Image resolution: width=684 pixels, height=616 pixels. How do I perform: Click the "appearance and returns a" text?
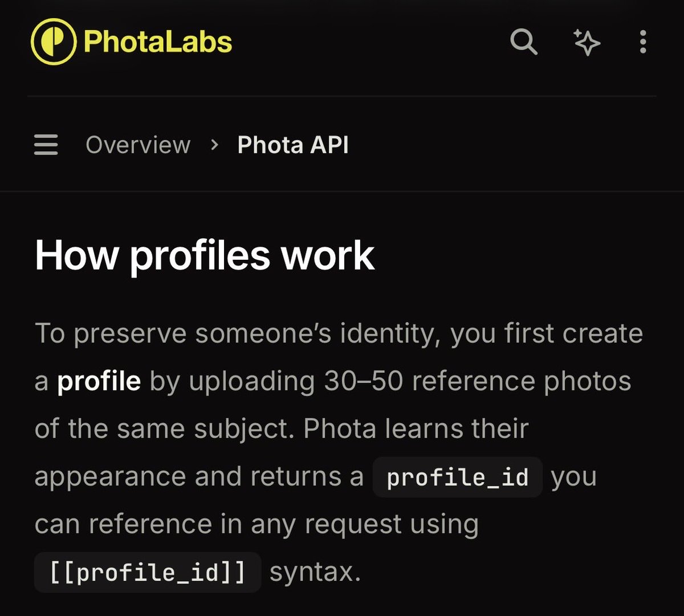point(199,477)
